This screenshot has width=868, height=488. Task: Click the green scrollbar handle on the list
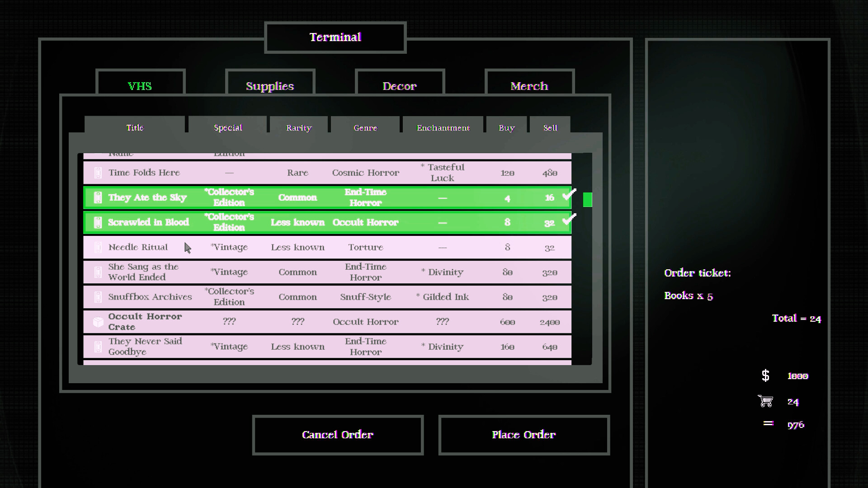tap(587, 199)
